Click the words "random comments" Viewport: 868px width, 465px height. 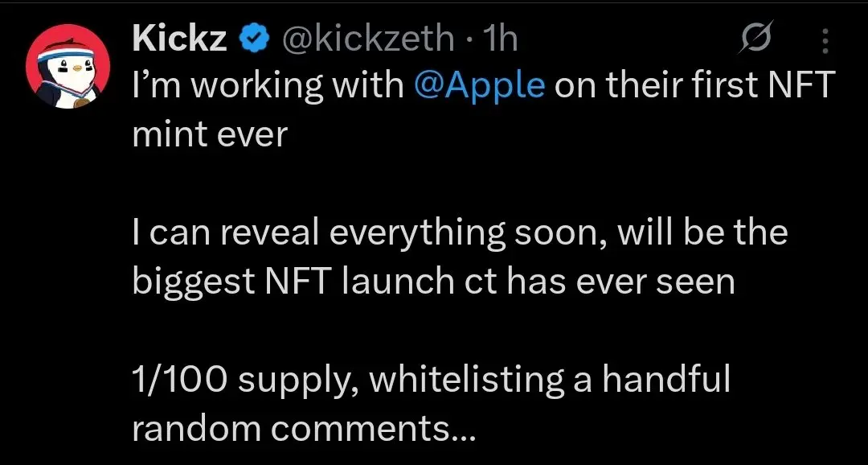tap(290, 428)
